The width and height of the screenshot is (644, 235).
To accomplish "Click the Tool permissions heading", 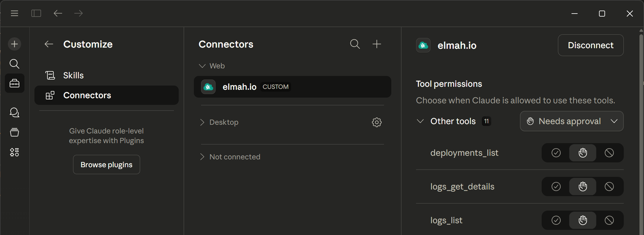I will point(449,84).
